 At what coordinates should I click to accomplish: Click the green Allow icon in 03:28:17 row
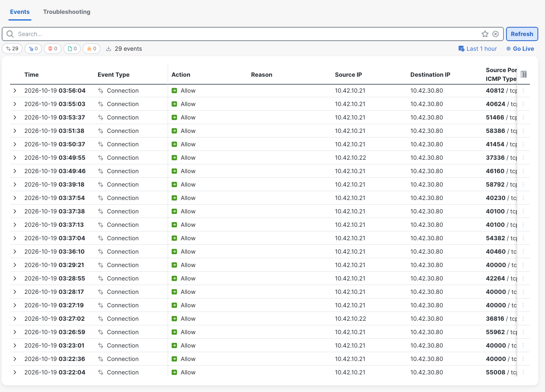click(174, 292)
